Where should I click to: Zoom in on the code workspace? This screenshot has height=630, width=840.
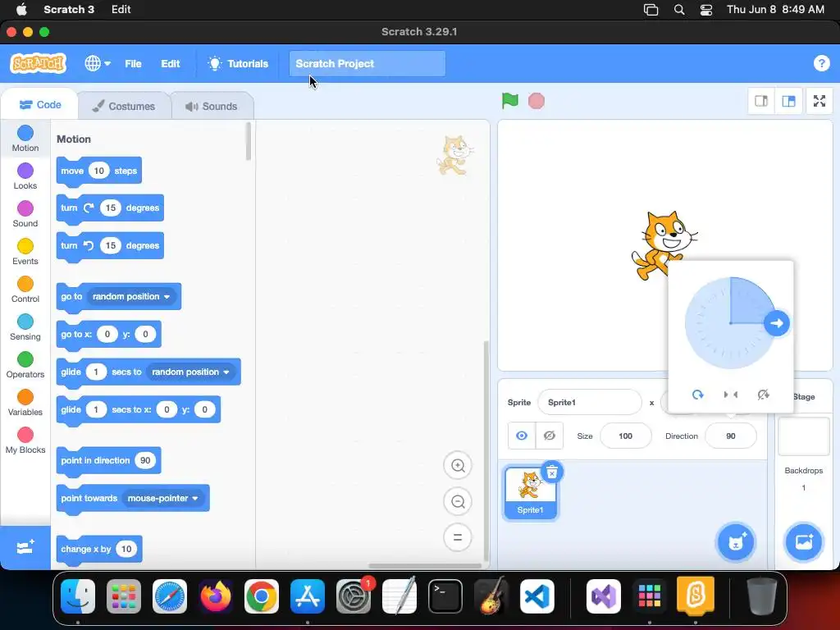point(458,466)
